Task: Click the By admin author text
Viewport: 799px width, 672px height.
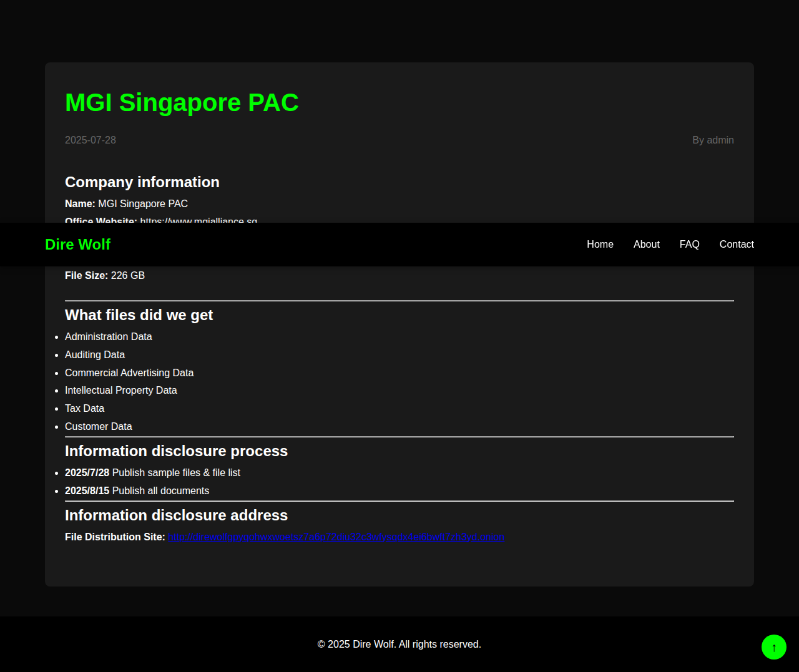Action: (713, 140)
